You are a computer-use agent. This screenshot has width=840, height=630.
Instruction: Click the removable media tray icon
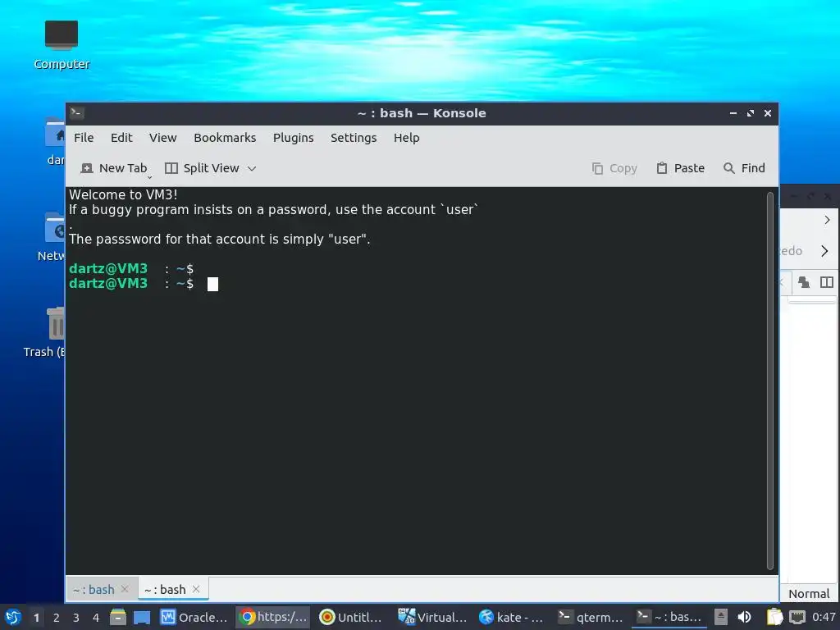tap(721, 617)
